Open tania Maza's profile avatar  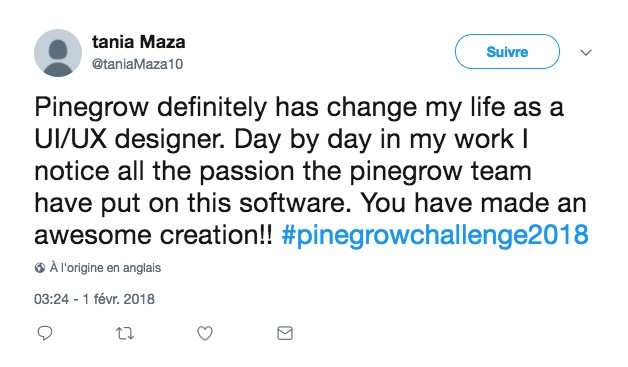pos(58,53)
